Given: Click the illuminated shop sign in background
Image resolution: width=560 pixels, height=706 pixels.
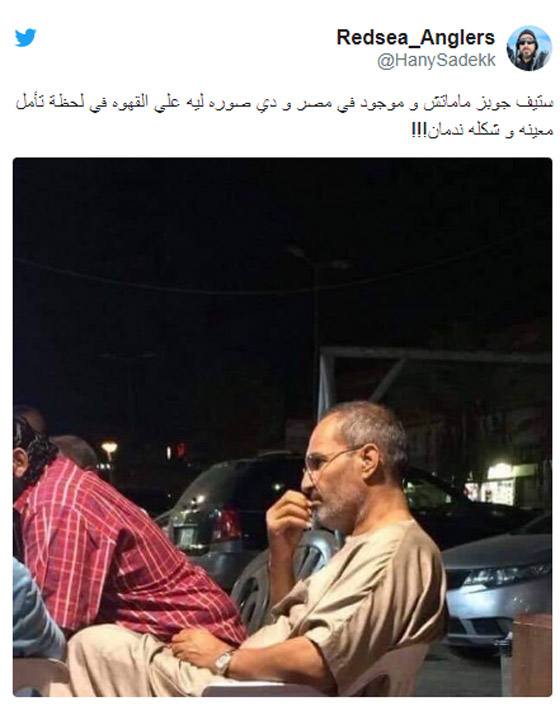Looking at the screenshot, I should (x=501, y=484).
